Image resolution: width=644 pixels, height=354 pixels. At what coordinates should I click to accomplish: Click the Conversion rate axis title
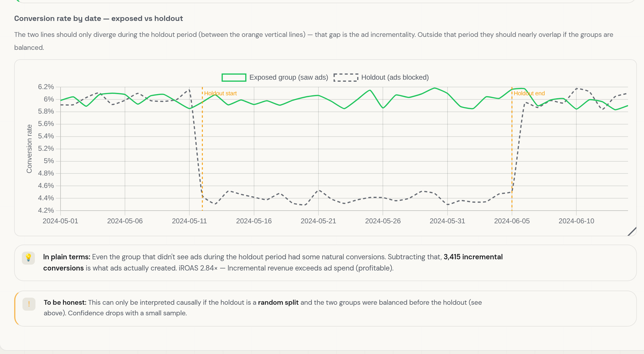click(x=29, y=149)
